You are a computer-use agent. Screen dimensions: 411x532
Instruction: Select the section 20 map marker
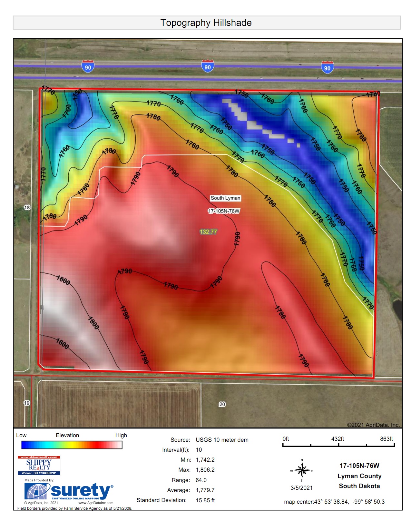[x=222, y=404]
